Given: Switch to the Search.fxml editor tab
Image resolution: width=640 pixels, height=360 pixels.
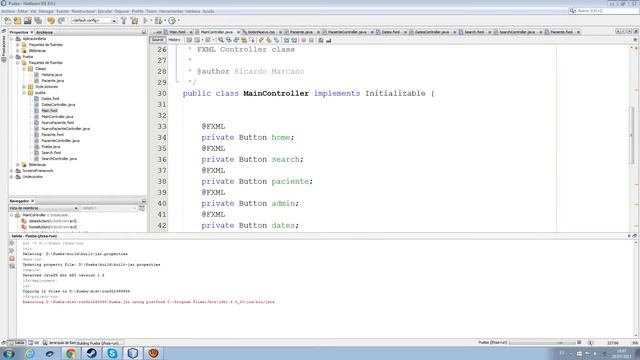Looking at the screenshot, I should (473, 32).
